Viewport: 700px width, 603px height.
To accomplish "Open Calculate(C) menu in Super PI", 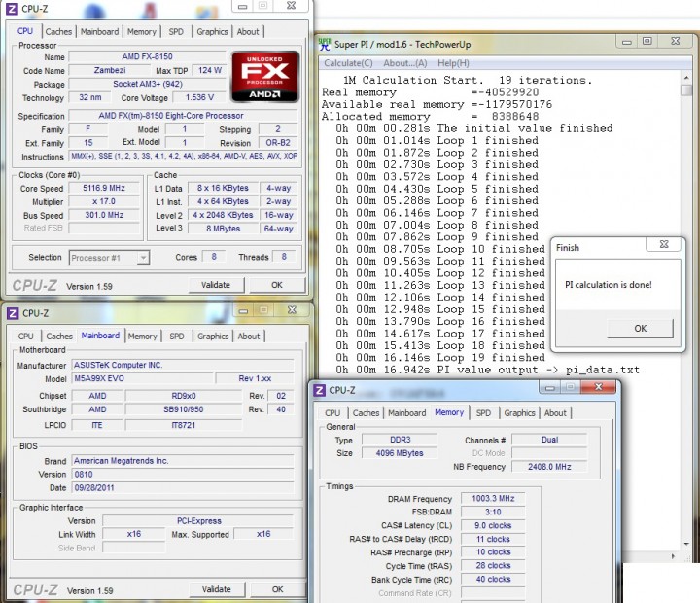I will click(x=348, y=63).
